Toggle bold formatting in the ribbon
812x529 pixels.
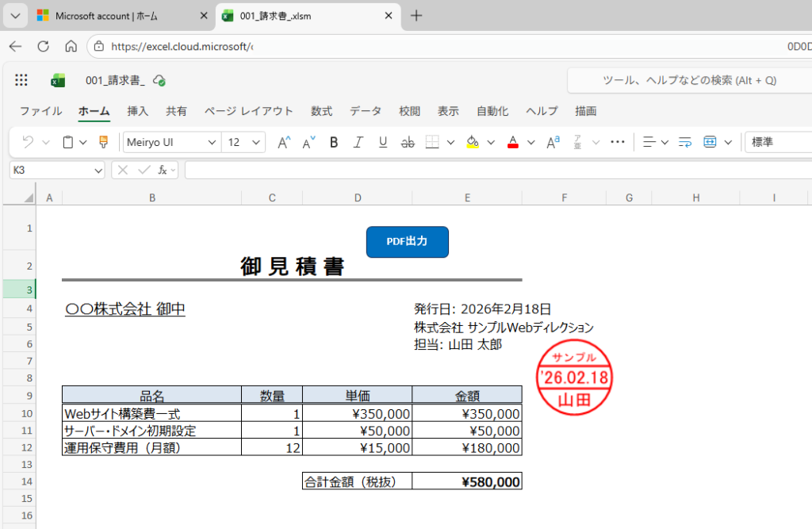(x=334, y=143)
